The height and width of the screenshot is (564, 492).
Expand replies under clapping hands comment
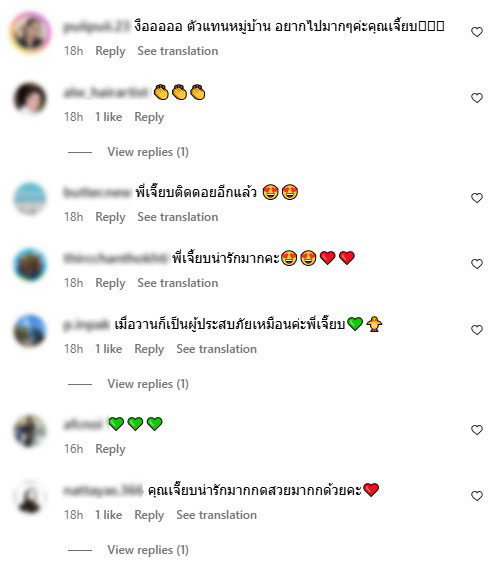148,152
